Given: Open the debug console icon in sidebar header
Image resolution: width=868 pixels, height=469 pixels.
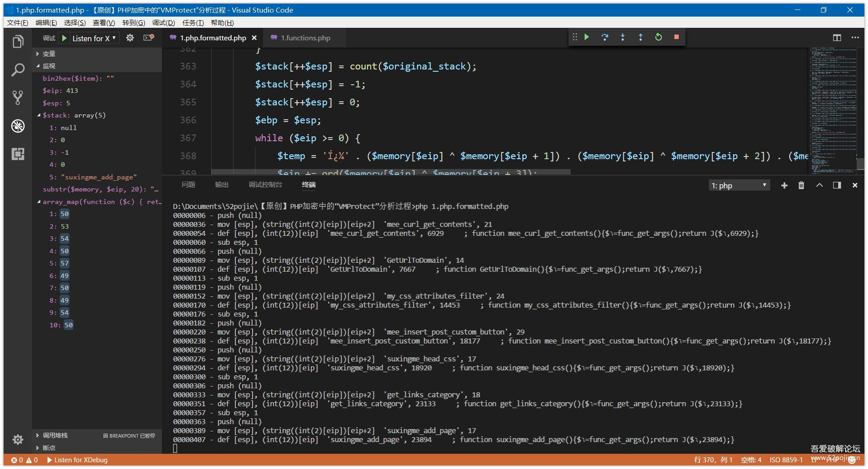Looking at the screenshot, I should [x=148, y=38].
